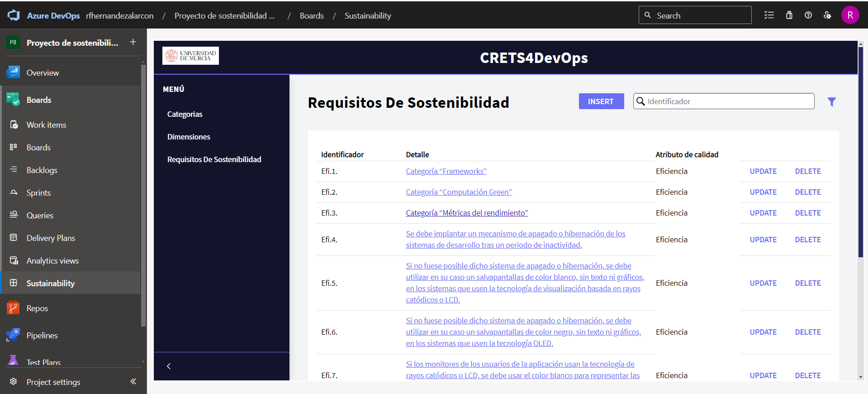Image resolution: width=868 pixels, height=394 pixels.
Task: Open the Categoría “Computación Green” link
Action: [459, 192]
